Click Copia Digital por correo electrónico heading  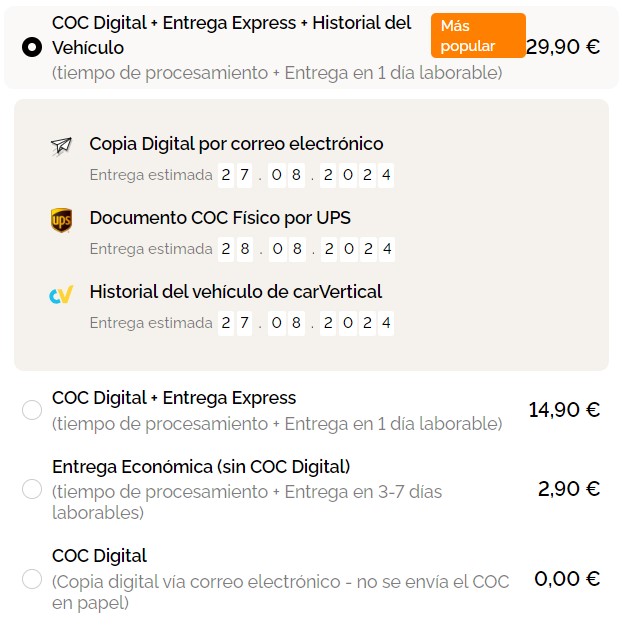coord(236,144)
